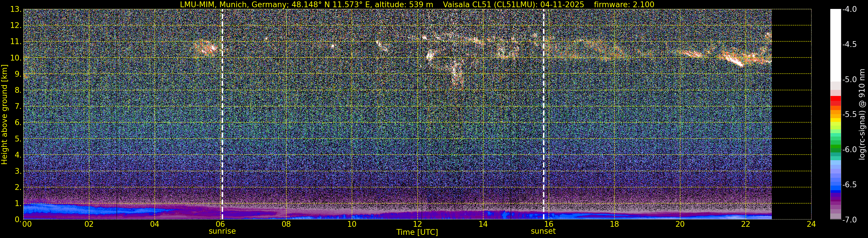Click the 7. height tick label
The height and width of the screenshot is (238, 868).
18,107
